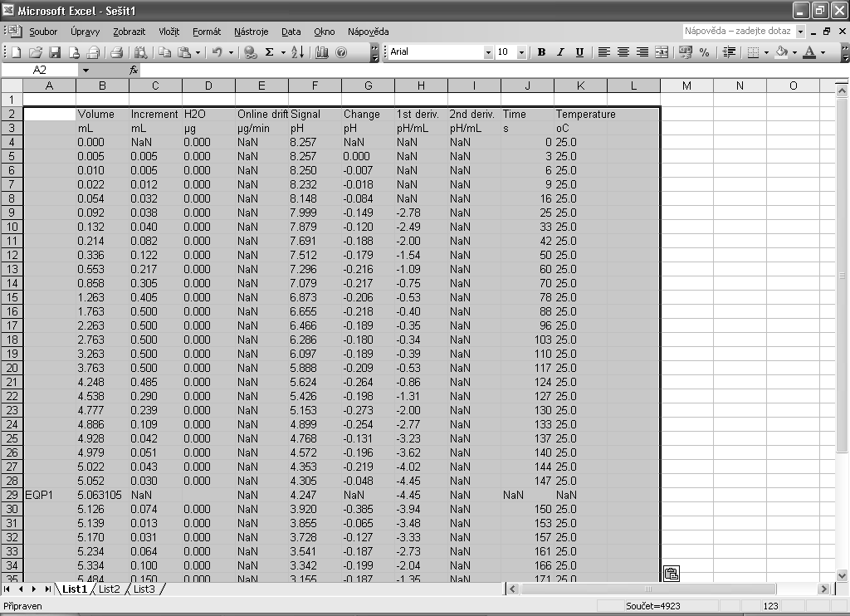The image size is (850, 616).
Task: Switch to the List3 sheet tab
Action: coord(144,589)
